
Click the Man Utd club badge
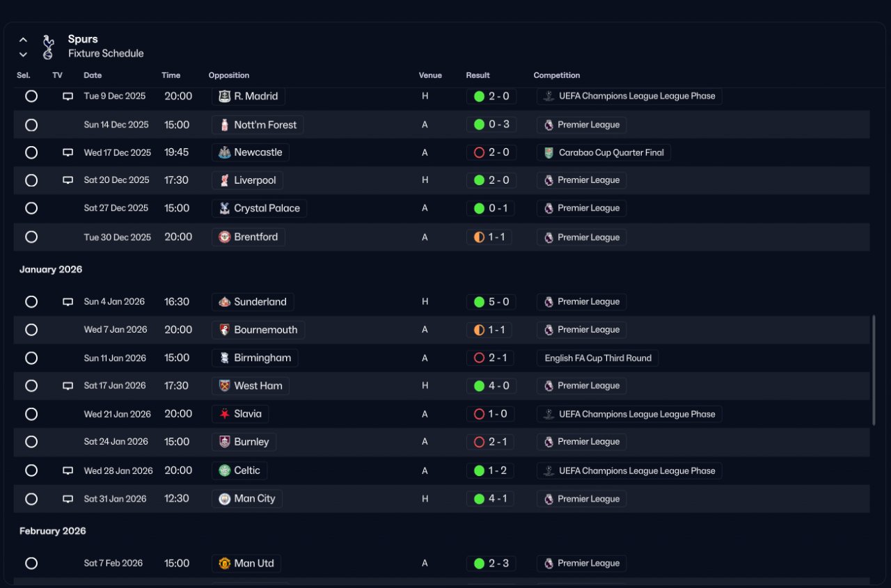pyautogui.click(x=224, y=564)
